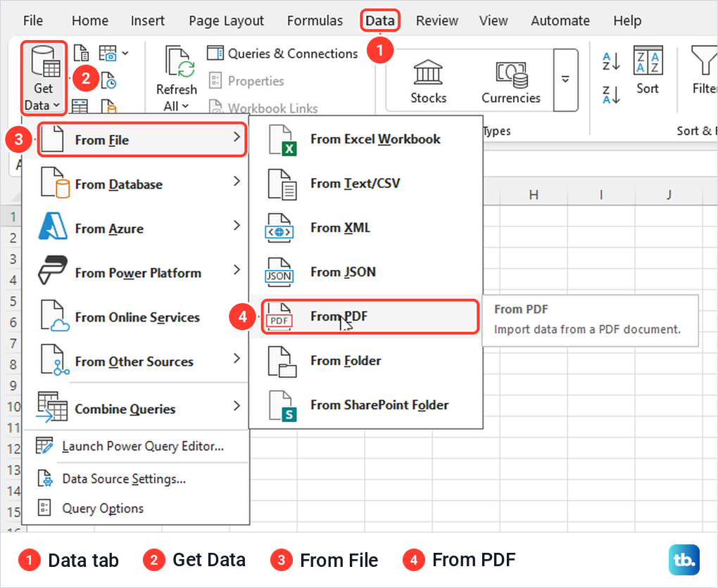Switch to the View tab
This screenshot has width=718, height=588.
(493, 20)
